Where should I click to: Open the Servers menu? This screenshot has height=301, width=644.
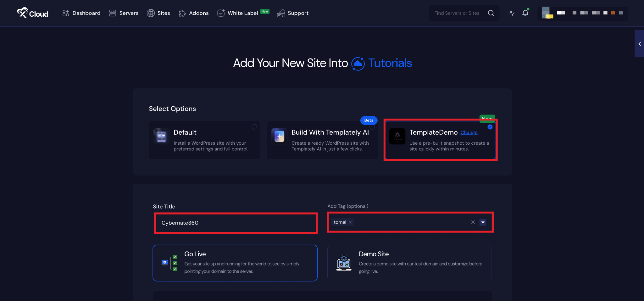coord(124,13)
